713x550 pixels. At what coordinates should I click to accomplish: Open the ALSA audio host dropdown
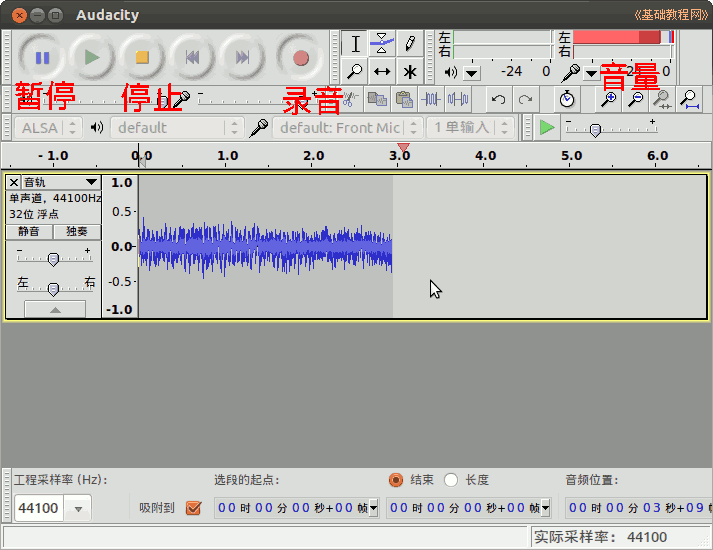point(48,128)
